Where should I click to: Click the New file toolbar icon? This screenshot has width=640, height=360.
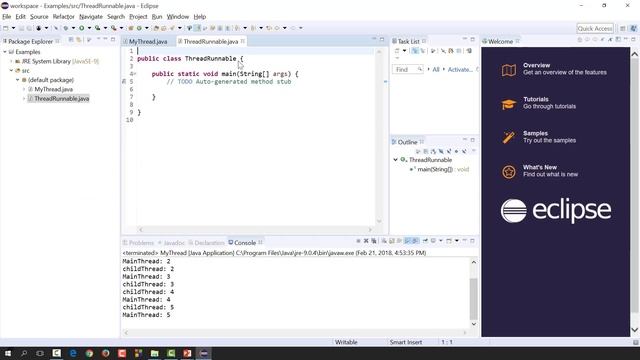pos(6,28)
